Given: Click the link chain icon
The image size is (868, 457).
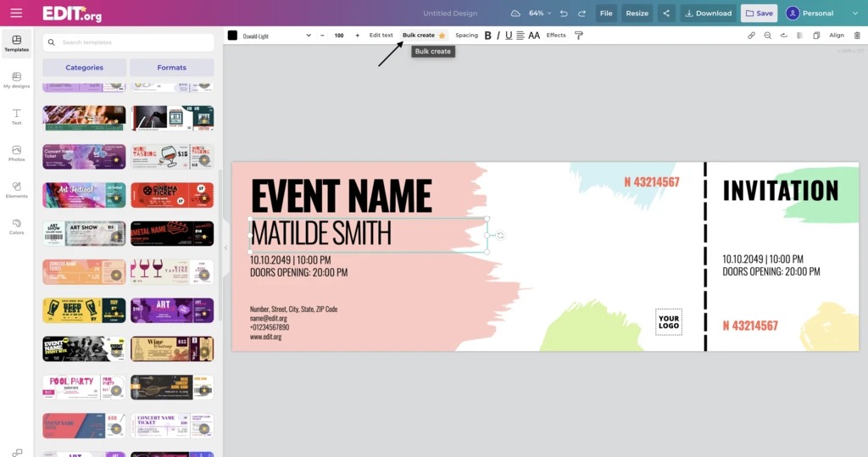Looking at the screenshot, I should [x=751, y=36].
